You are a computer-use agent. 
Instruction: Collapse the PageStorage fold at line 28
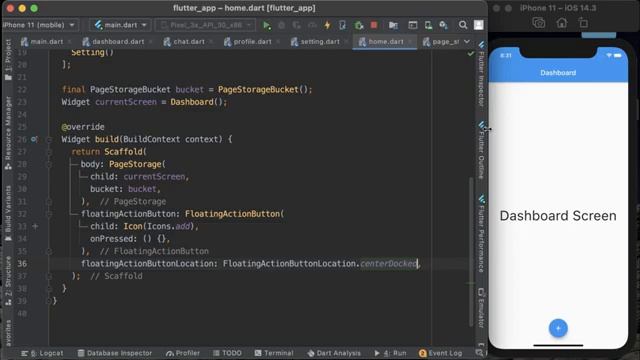[x=49, y=164]
